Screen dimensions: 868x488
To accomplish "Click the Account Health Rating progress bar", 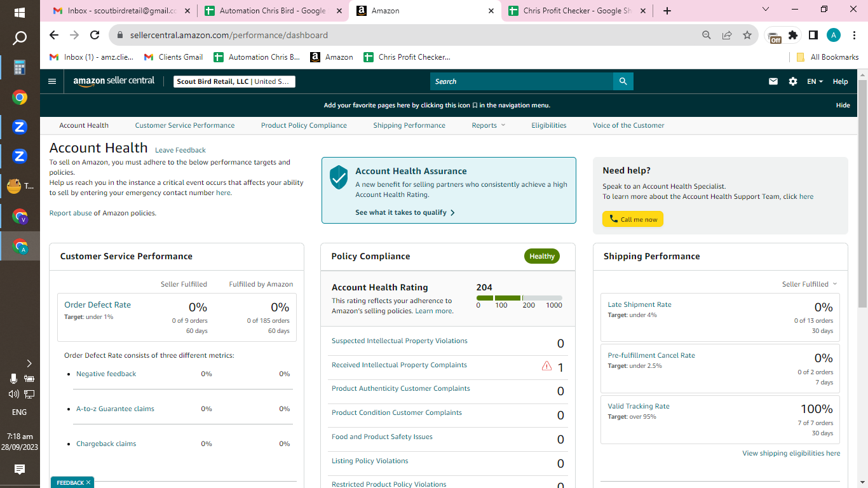I will (x=519, y=298).
